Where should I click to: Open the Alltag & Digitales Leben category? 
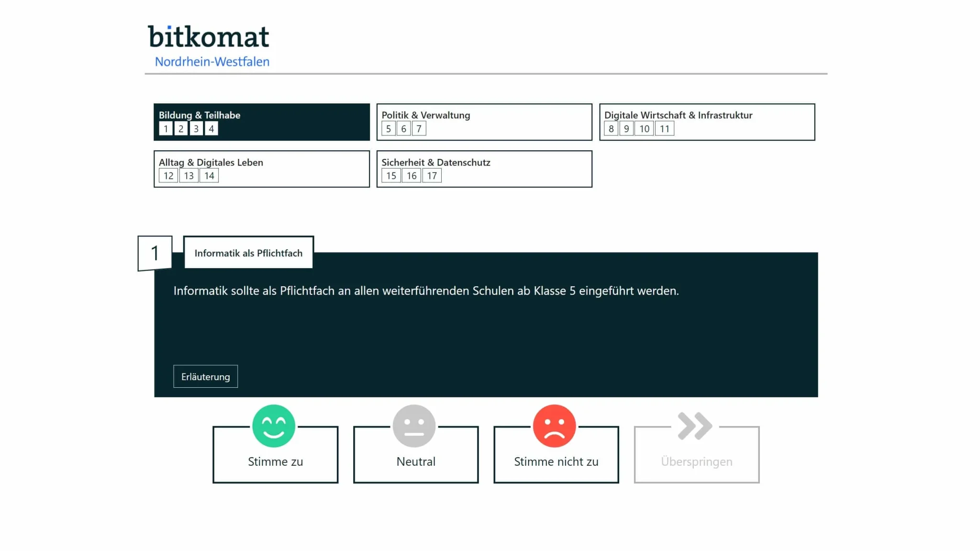(x=262, y=169)
